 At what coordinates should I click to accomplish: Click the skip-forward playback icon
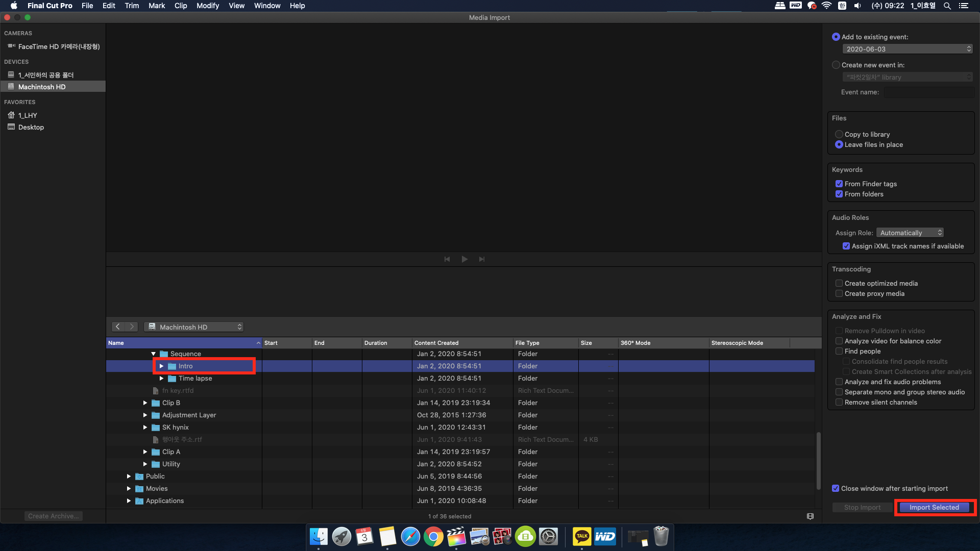pyautogui.click(x=482, y=259)
